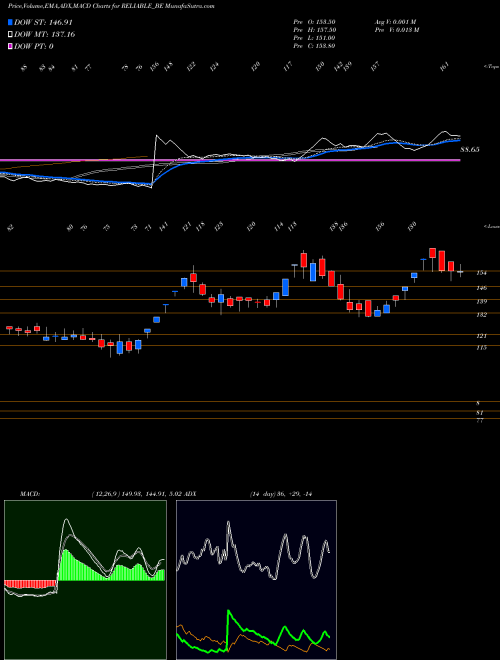Click the 88.65 value beside the EMA lines
Screen dimensions: 500x660
click(x=470, y=149)
